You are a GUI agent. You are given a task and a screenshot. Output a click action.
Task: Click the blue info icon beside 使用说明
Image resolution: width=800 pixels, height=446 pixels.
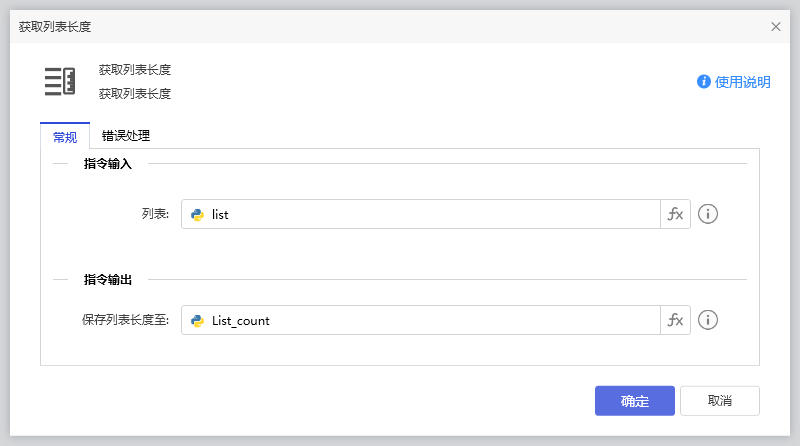pyautogui.click(x=704, y=82)
